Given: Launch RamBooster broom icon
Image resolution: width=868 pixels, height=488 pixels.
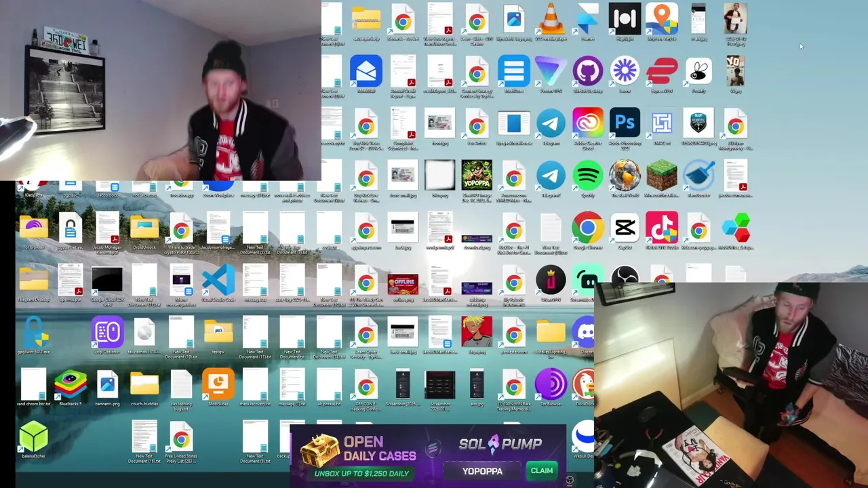Looking at the screenshot, I should pos(698,176).
